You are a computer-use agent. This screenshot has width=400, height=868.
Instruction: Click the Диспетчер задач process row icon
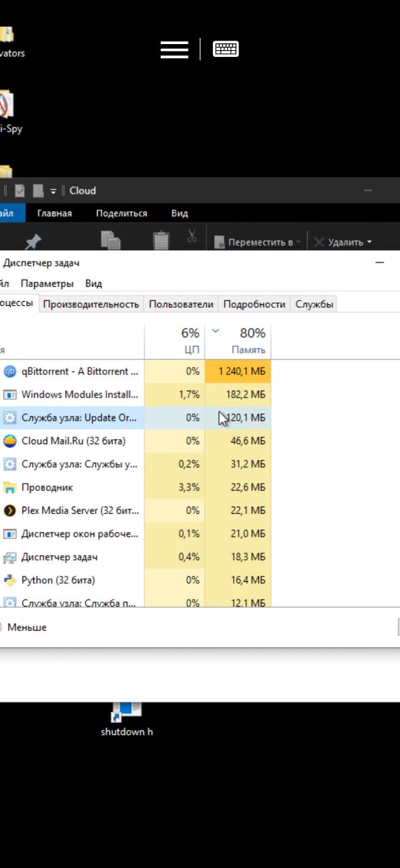coord(10,557)
